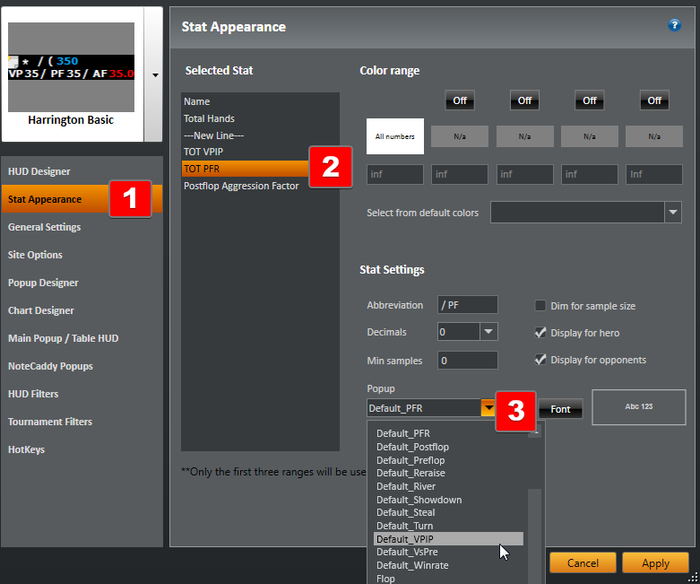Enable Dim for sample size checkbox
The image size is (700, 584).
tap(540, 306)
